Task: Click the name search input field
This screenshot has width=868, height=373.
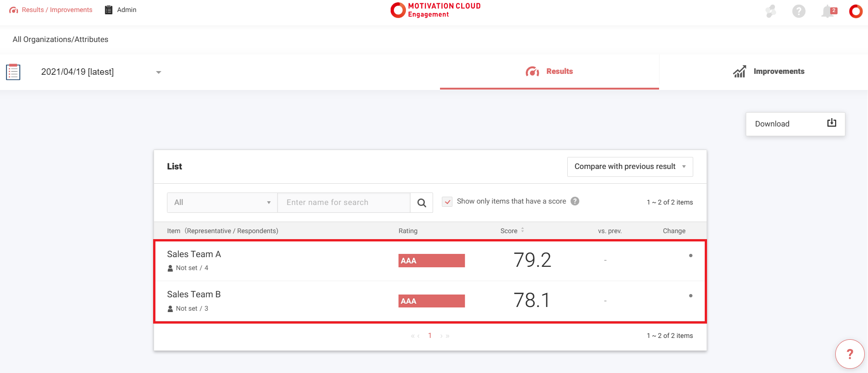Action: click(x=344, y=203)
